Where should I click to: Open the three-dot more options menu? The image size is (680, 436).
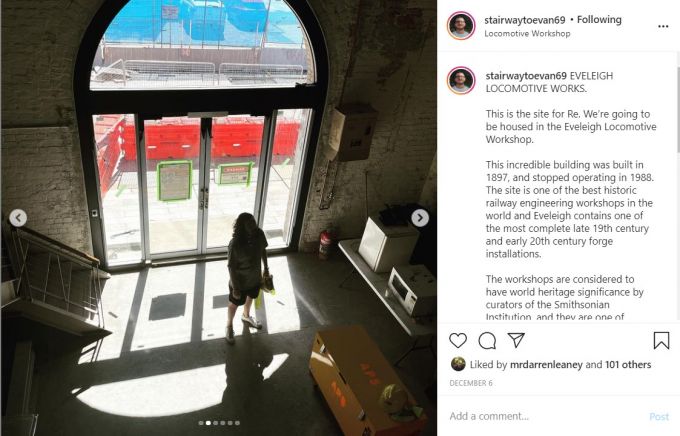[x=663, y=26]
